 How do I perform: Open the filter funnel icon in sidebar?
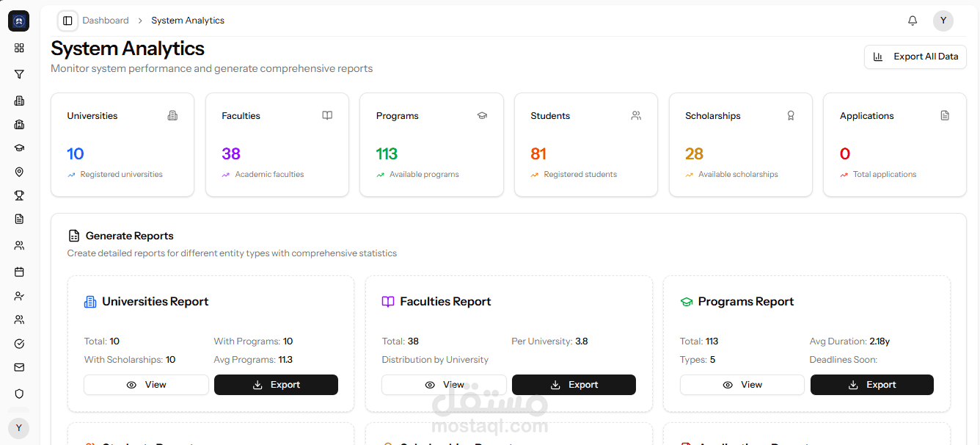click(19, 74)
